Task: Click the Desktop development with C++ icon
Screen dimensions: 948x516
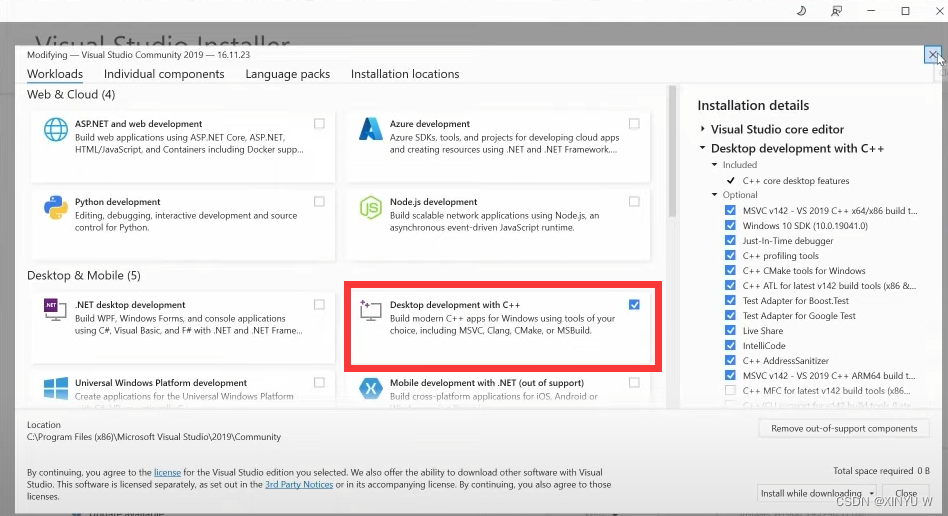Action: coord(371,310)
